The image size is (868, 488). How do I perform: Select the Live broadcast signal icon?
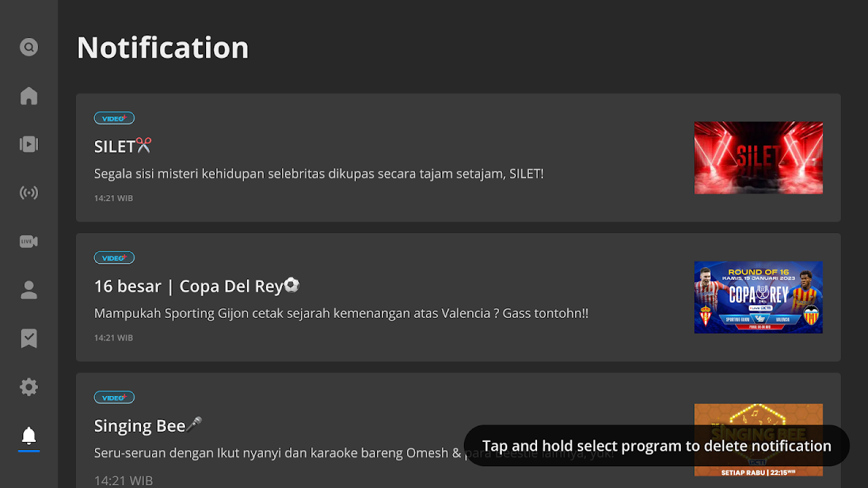(28, 192)
